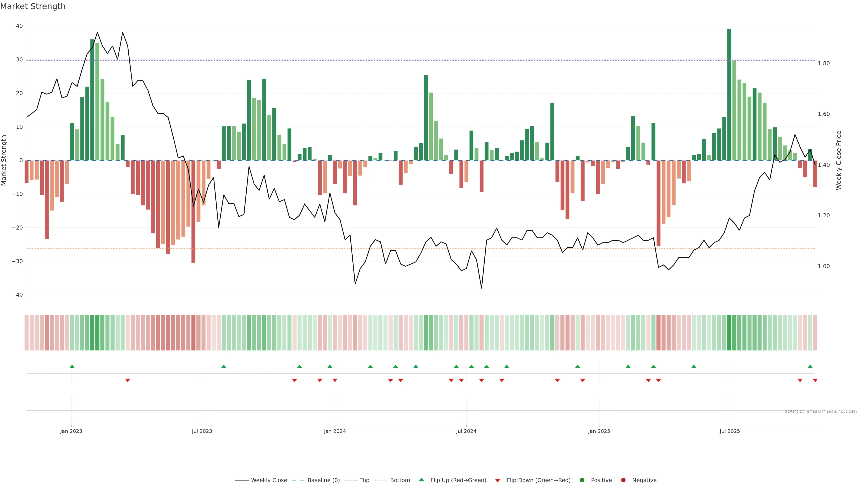868x488 pixels.
Task: Click the green Positive legend dot
Action: point(582,480)
